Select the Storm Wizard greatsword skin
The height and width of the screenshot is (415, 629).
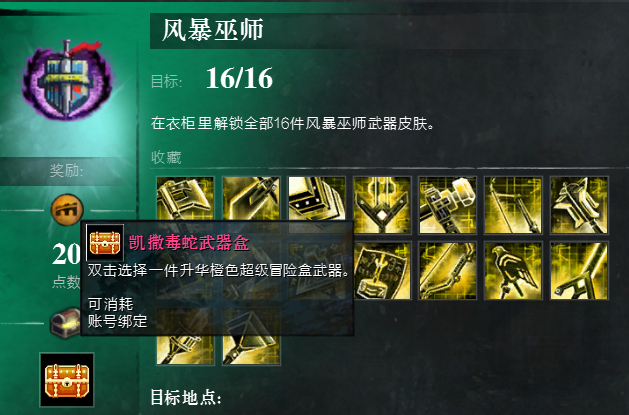(382, 205)
